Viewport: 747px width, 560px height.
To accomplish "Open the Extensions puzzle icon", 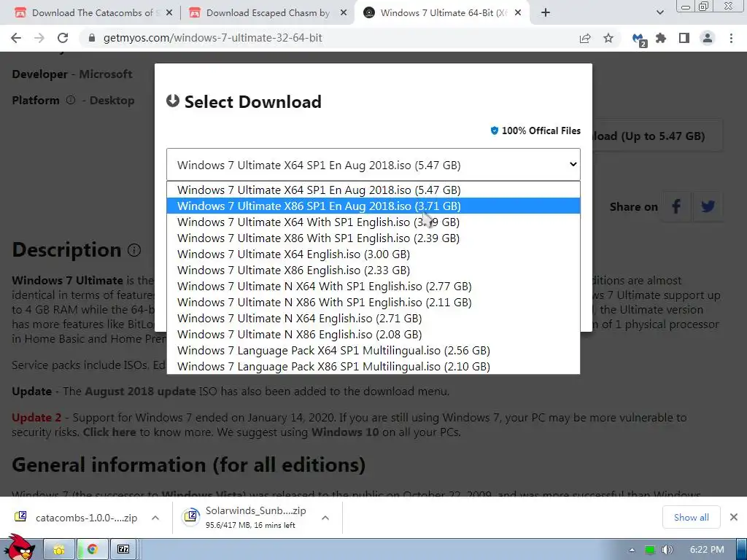I will [x=661, y=38].
